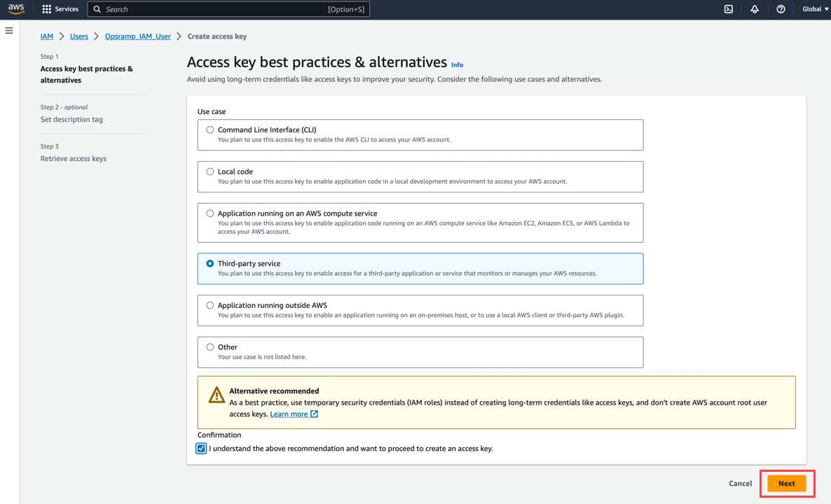Open the Global region dropdown

click(x=813, y=8)
